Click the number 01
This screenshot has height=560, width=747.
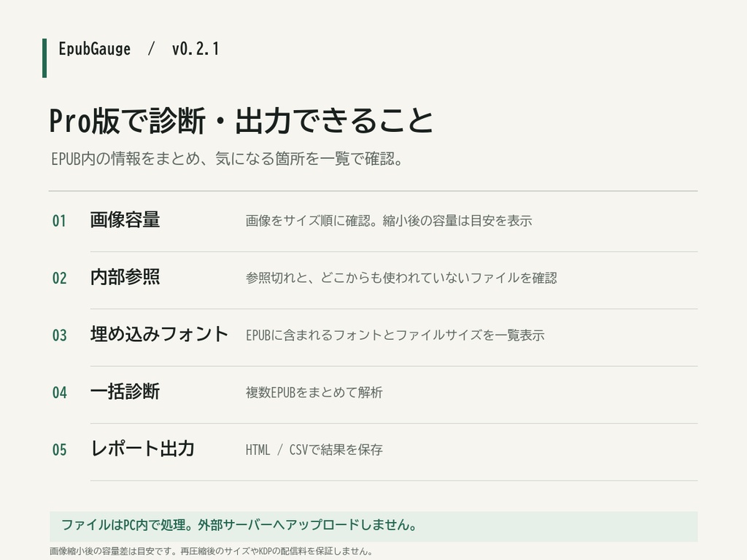tap(59, 221)
